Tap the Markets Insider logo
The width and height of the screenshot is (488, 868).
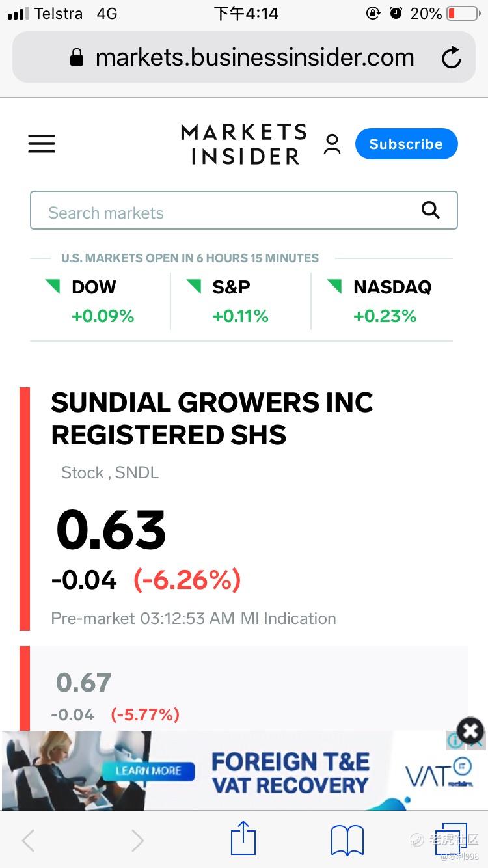pyautogui.click(x=243, y=144)
